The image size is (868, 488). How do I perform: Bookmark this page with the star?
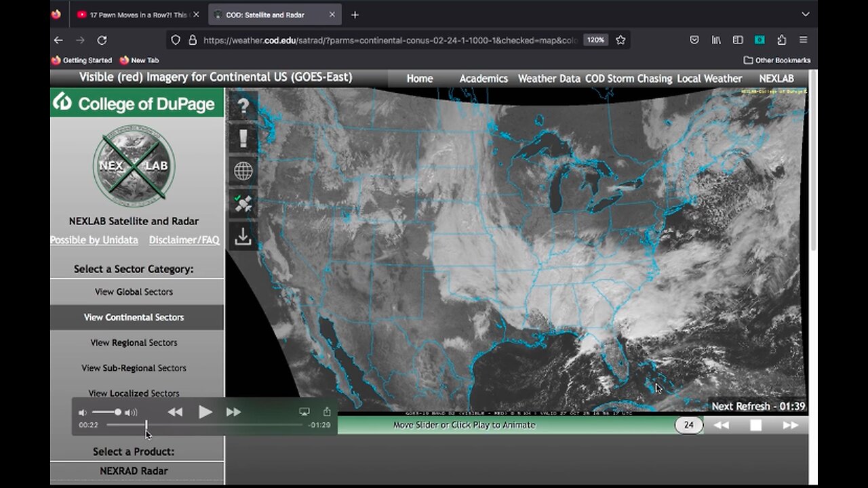[620, 40]
